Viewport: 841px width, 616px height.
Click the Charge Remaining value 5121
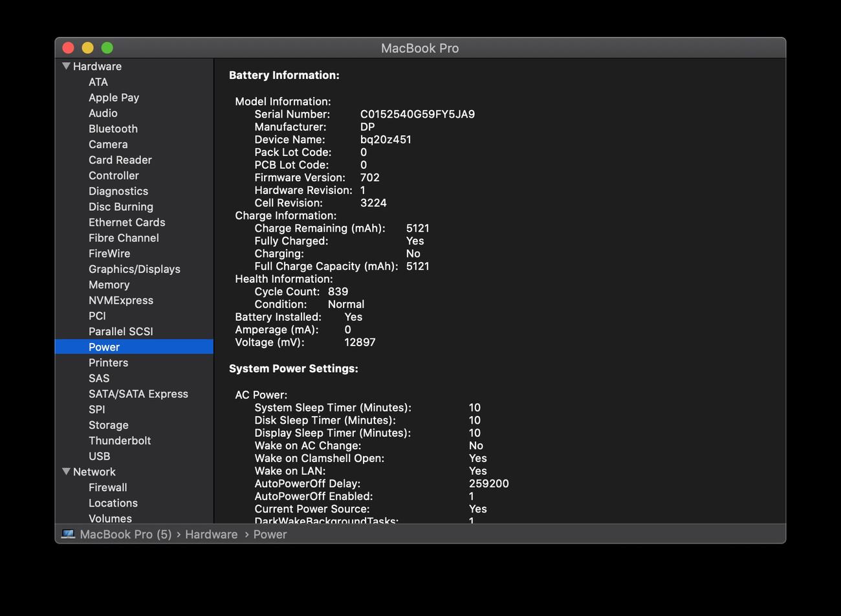pyautogui.click(x=418, y=228)
